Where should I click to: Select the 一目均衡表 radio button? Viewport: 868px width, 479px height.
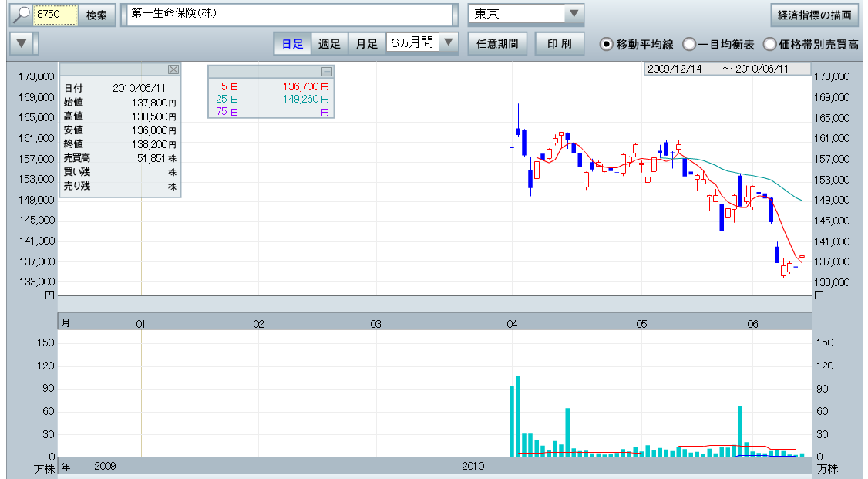pyautogui.click(x=689, y=44)
